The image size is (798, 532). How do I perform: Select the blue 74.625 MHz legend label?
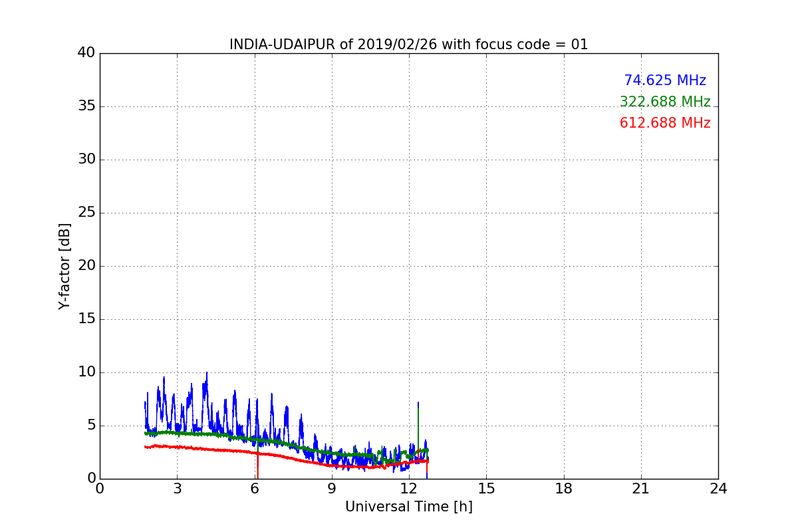pyautogui.click(x=665, y=80)
